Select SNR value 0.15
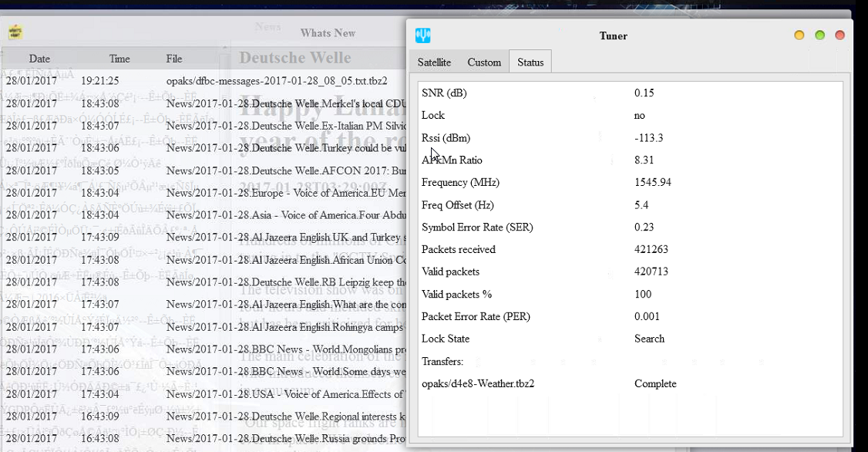The height and width of the screenshot is (452, 868). point(644,93)
